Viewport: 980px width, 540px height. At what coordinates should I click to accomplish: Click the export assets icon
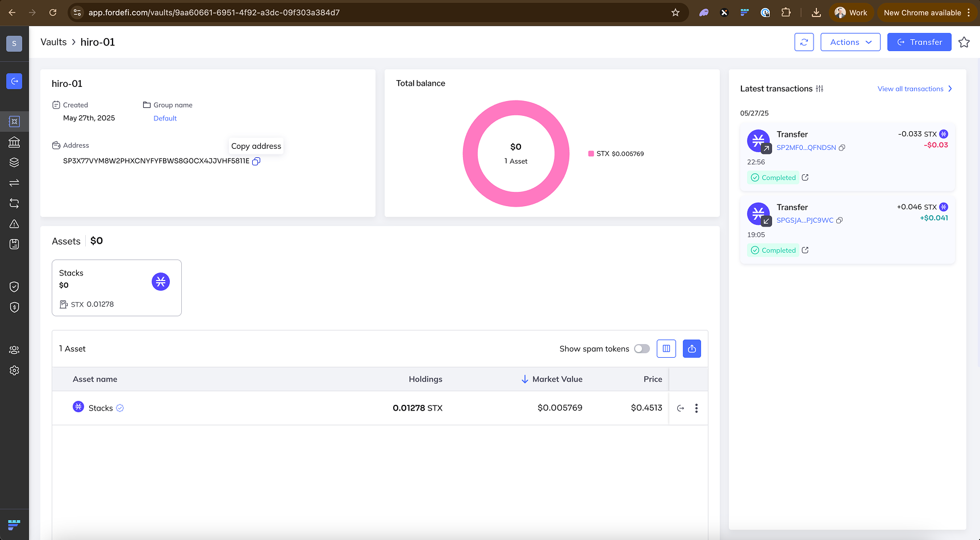pyautogui.click(x=692, y=349)
